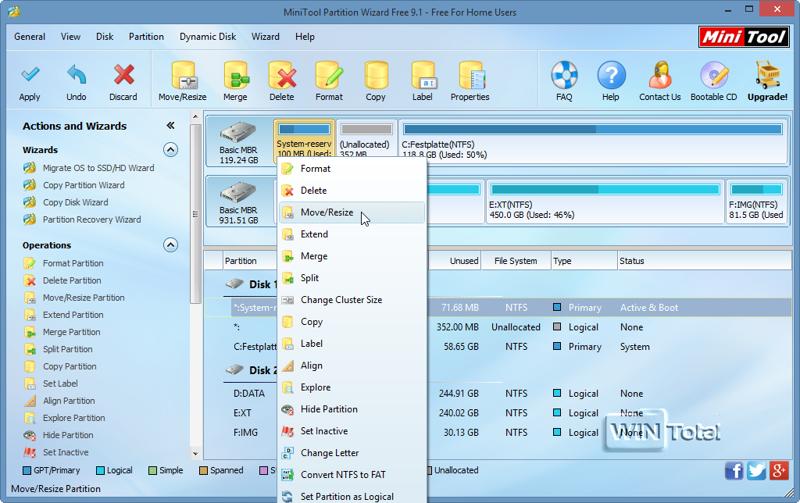Select the D:DATA partition row
Image resolution: width=800 pixels, height=503 pixels.
tap(250, 392)
